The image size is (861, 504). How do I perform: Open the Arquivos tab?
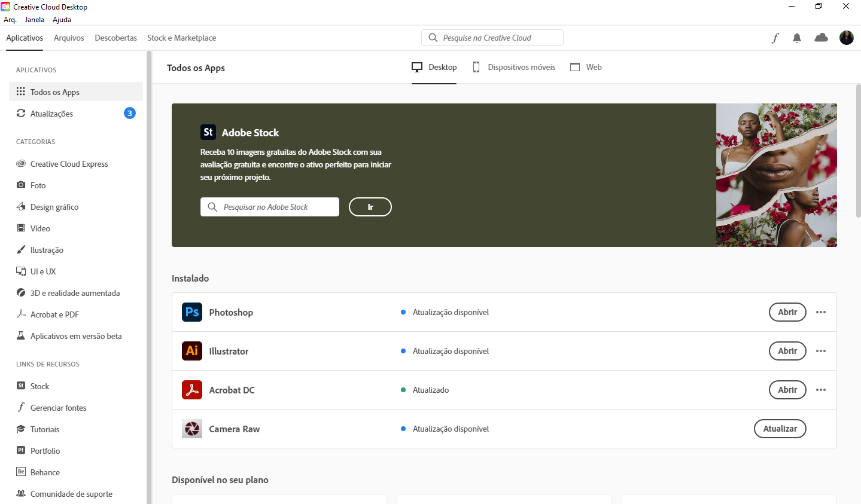[x=69, y=38]
